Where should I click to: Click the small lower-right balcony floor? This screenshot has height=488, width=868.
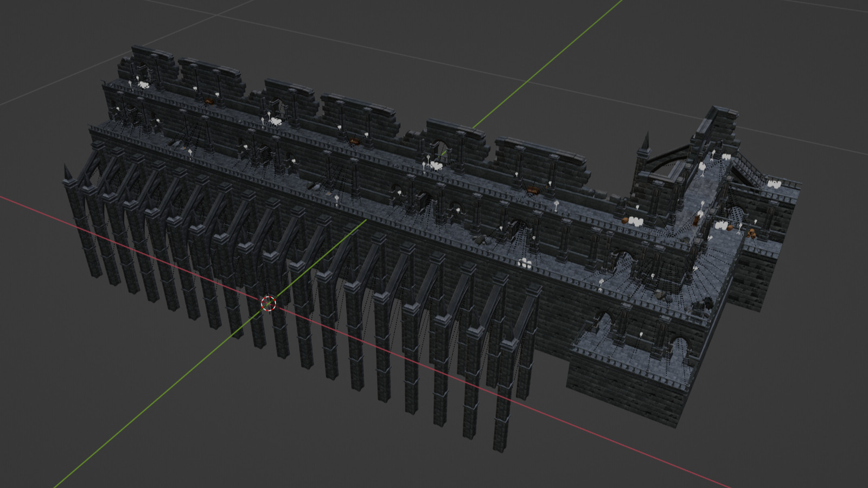pyautogui.click(x=629, y=351)
